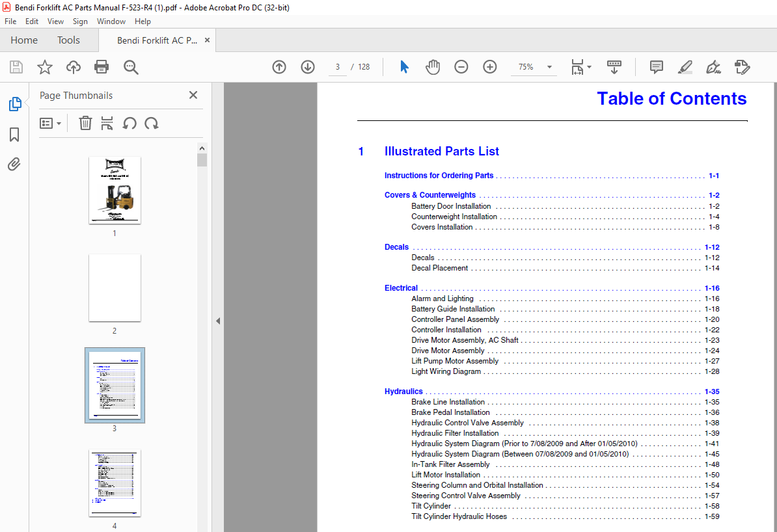Go to previous page arrow
The height and width of the screenshot is (532, 777).
pos(279,67)
